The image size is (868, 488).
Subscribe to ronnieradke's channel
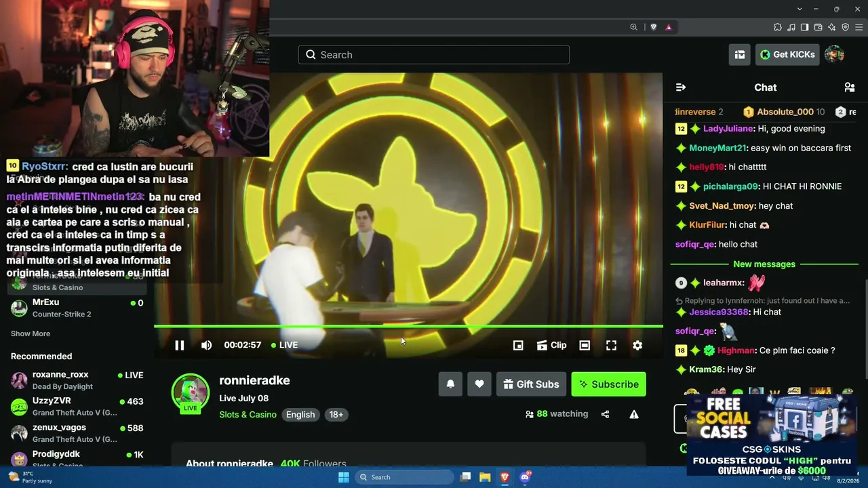pos(608,384)
